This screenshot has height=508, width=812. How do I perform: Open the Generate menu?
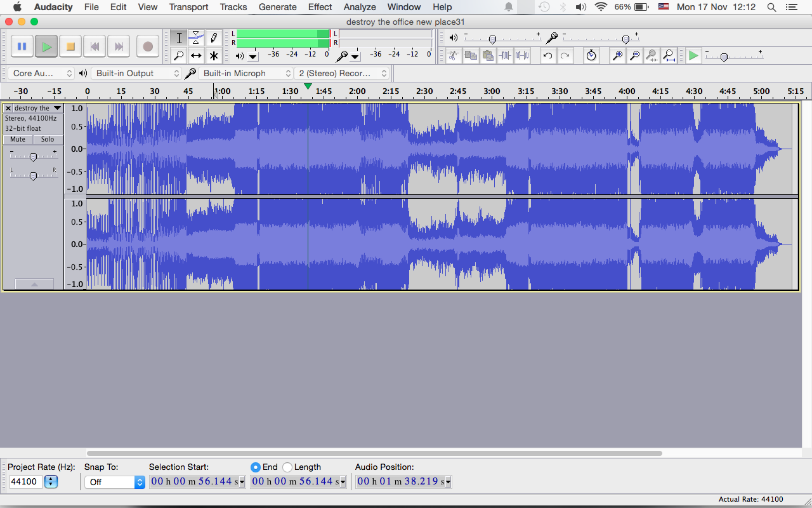277,7
